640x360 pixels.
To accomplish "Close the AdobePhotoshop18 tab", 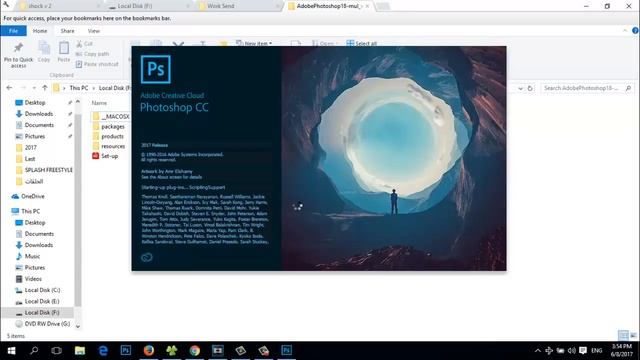I will pos(367,6).
